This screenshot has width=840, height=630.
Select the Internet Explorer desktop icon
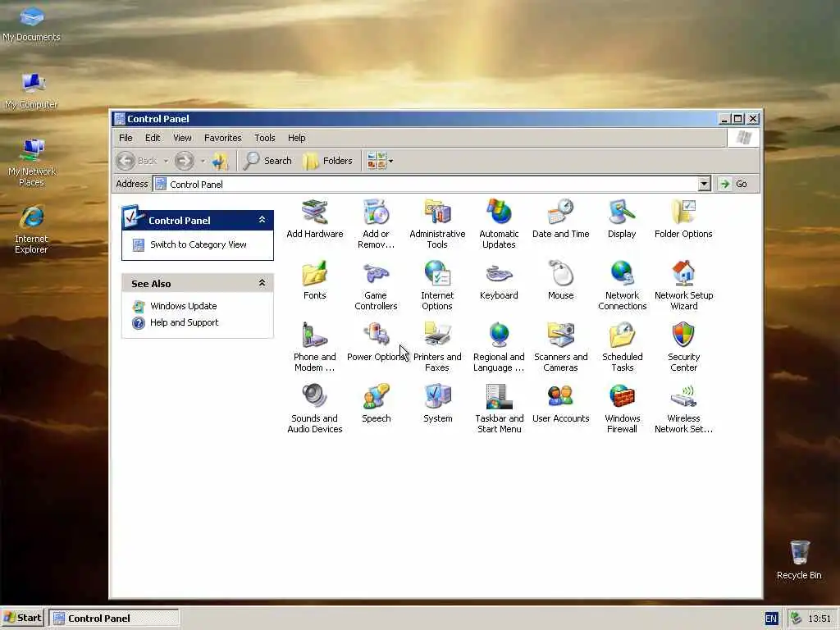32,230
